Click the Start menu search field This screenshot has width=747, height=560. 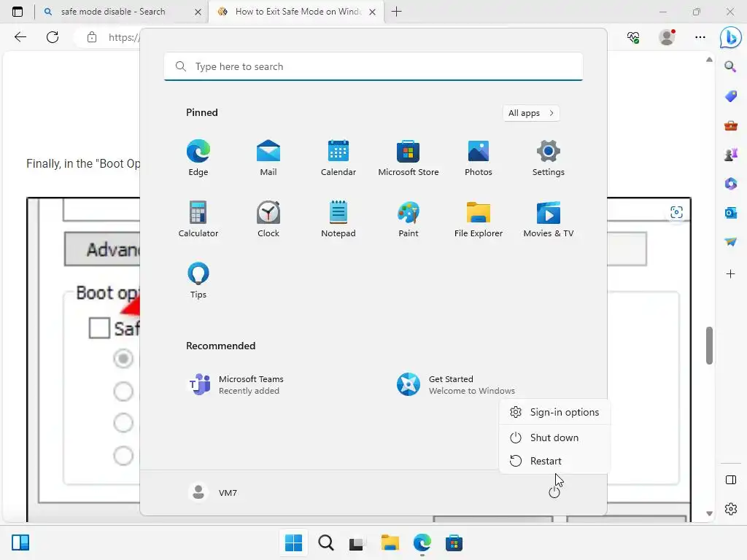click(373, 66)
